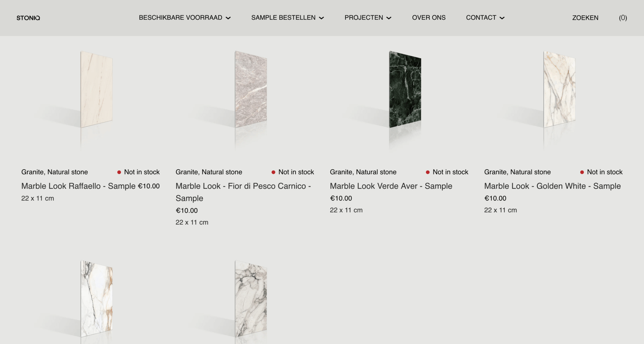The width and height of the screenshot is (644, 344).
Task: Open Marble Look - Golden White - Sample link
Action: tap(552, 186)
